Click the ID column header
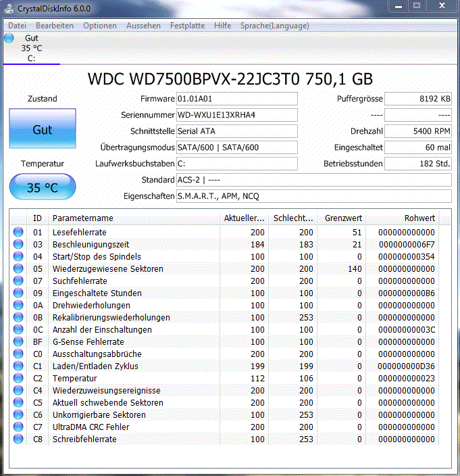460x476 pixels. (x=37, y=218)
